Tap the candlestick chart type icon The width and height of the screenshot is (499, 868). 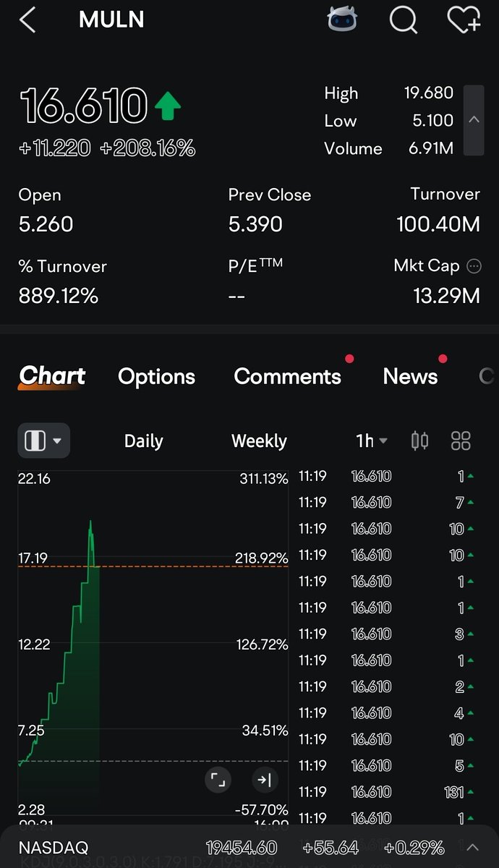(419, 441)
